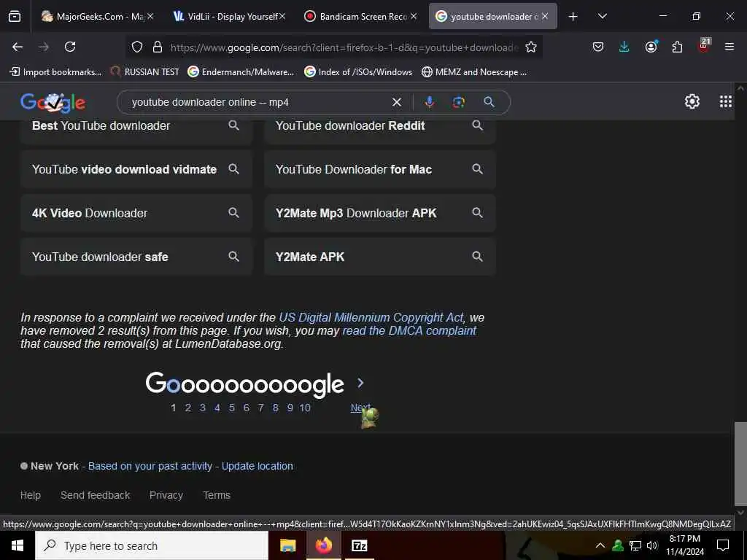
Task: Click the Next results link
Action: 360,408
